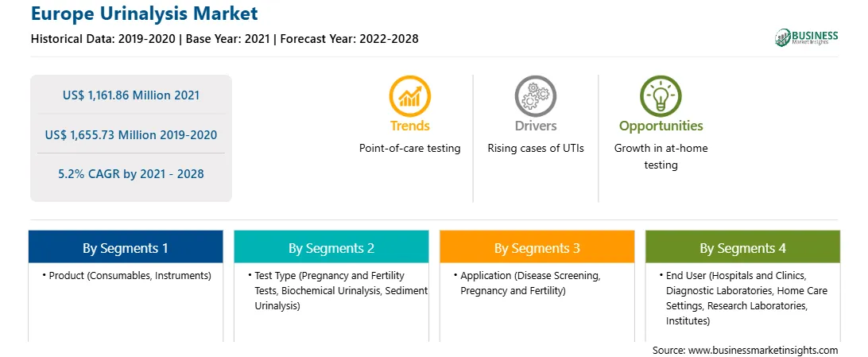Click the Opportunities lightbulb icon
The image size is (868, 357).
pyautogui.click(x=661, y=95)
